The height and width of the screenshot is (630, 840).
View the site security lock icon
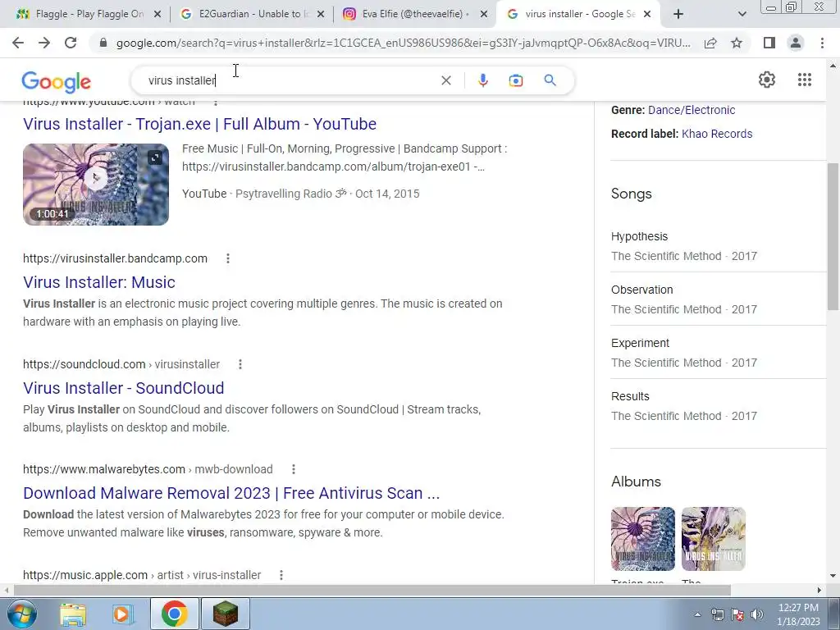coord(103,43)
